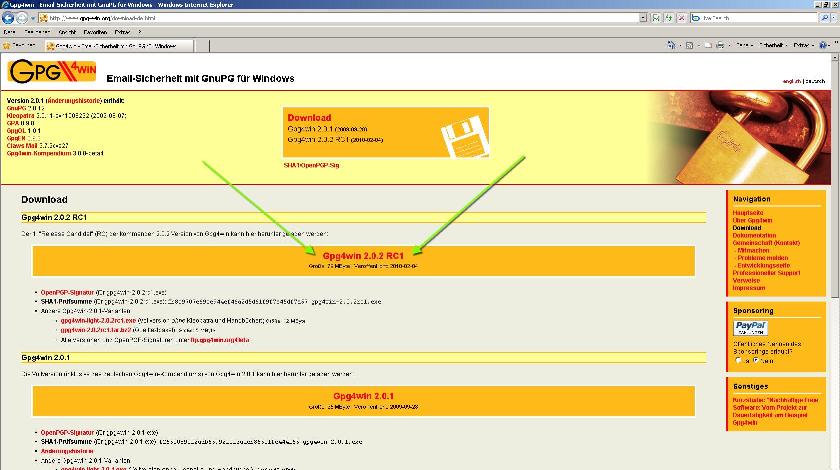
Task: Click the Favoriten star button
Action: click(19, 46)
